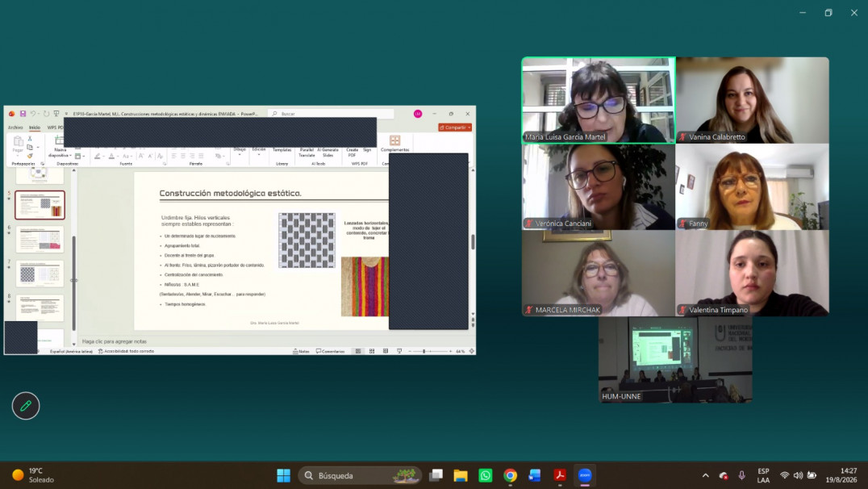Image resolution: width=868 pixels, height=489 pixels.
Task: Click the zoom out minus icon
Action: tap(410, 351)
